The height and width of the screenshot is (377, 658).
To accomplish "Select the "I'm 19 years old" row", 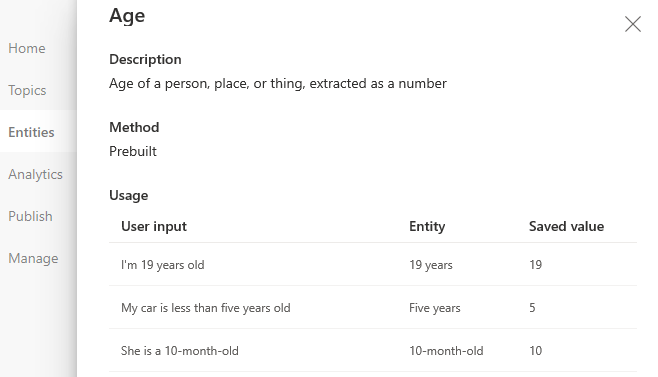I will tap(373, 264).
